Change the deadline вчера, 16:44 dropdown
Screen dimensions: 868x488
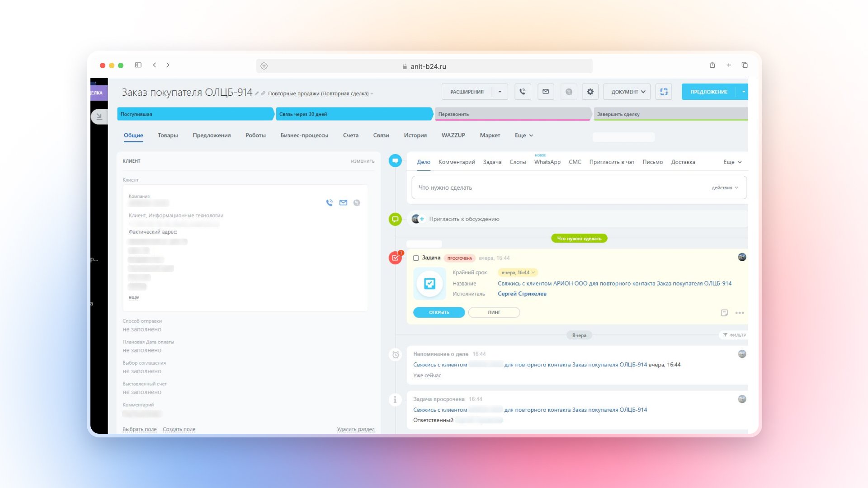pos(518,272)
